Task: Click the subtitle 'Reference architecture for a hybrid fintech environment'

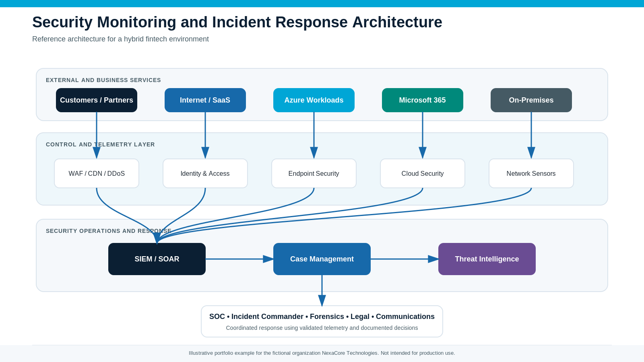Action: [120, 39]
